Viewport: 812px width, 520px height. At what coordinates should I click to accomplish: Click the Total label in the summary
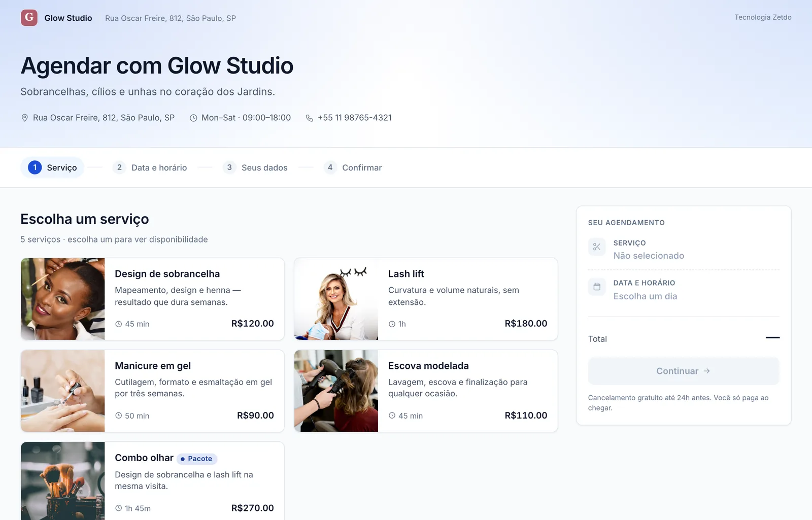point(597,339)
